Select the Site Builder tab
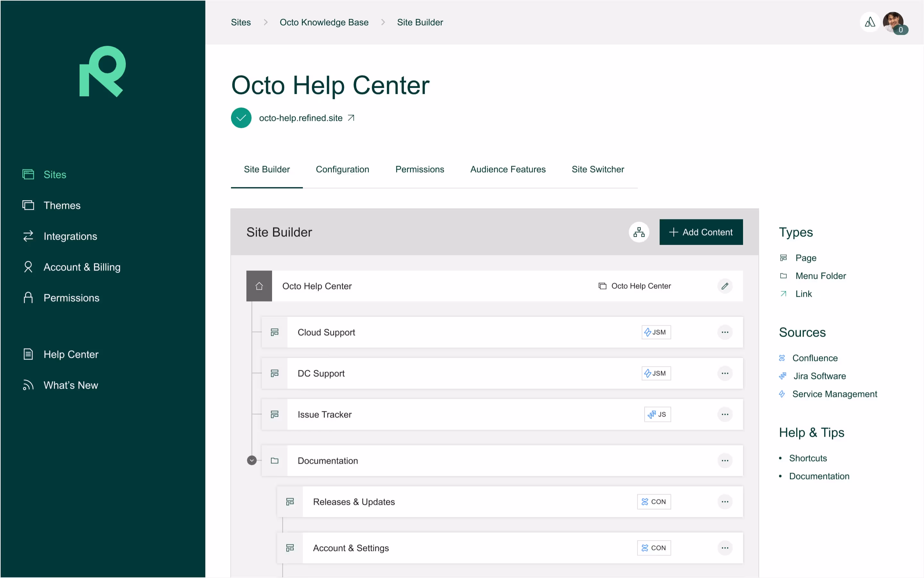This screenshot has height=578, width=924. (267, 169)
